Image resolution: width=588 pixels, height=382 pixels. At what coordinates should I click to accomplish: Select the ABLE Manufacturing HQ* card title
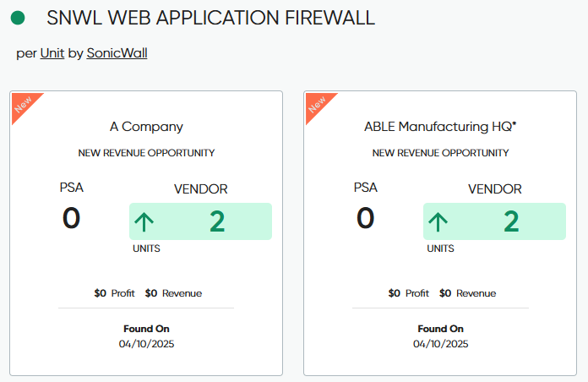[x=440, y=127]
